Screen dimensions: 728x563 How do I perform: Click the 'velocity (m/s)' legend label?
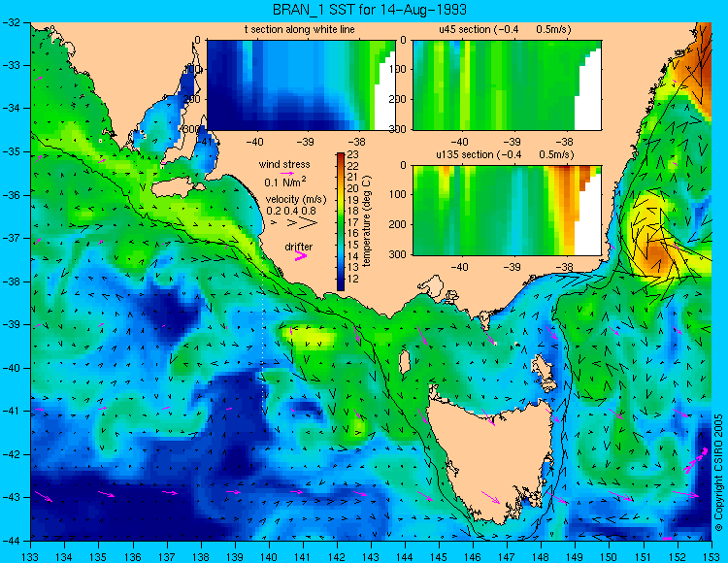click(x=296, y=200)
